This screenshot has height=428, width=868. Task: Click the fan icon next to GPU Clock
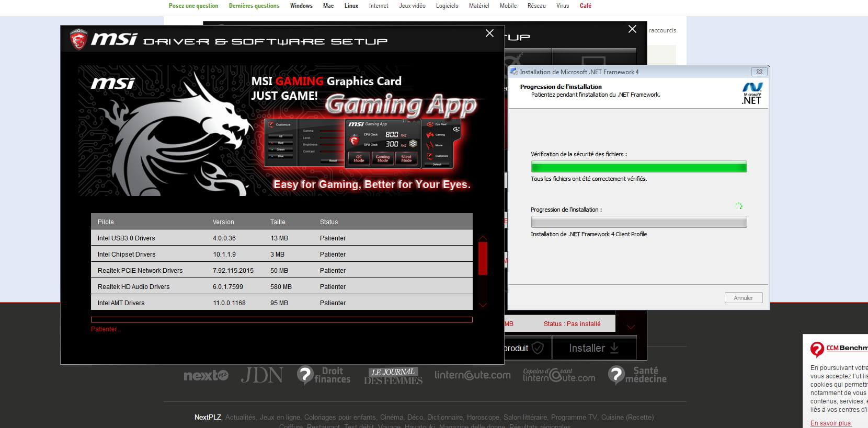coord(413,143)
